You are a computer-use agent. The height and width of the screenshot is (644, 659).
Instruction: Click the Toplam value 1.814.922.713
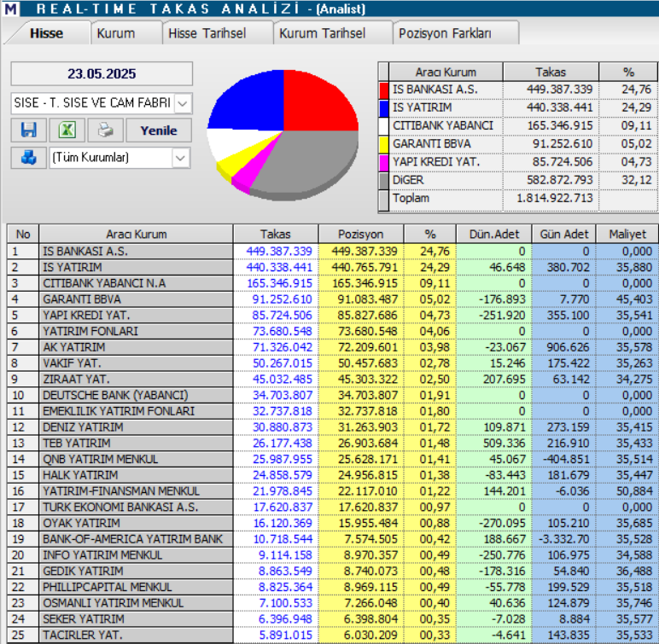tap(554, 198)
